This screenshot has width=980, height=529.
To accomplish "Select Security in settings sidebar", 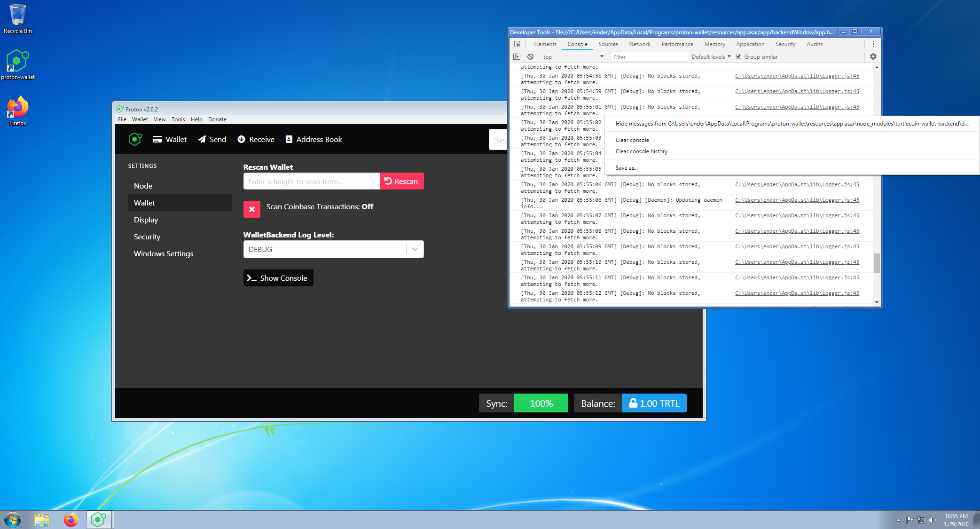I will coord(180,237).
